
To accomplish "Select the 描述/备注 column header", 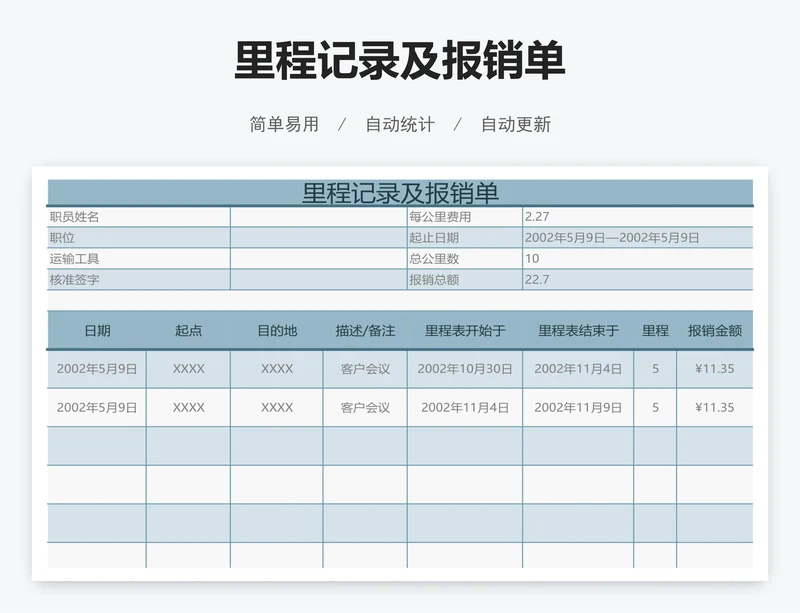I will tap(365, 331).
